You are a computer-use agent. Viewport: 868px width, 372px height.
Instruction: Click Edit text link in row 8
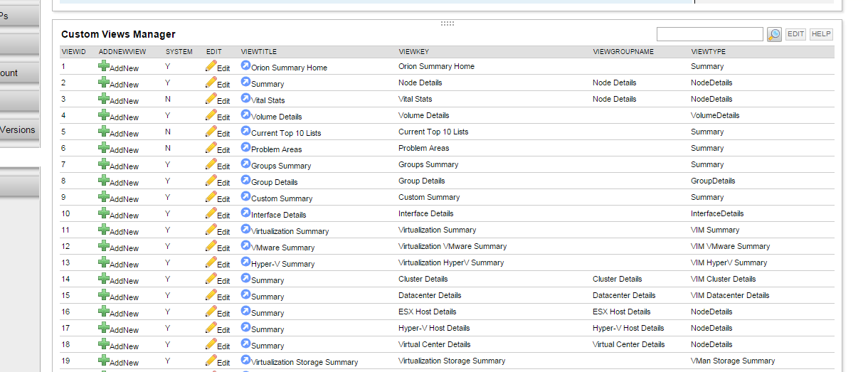pos(223,183)
